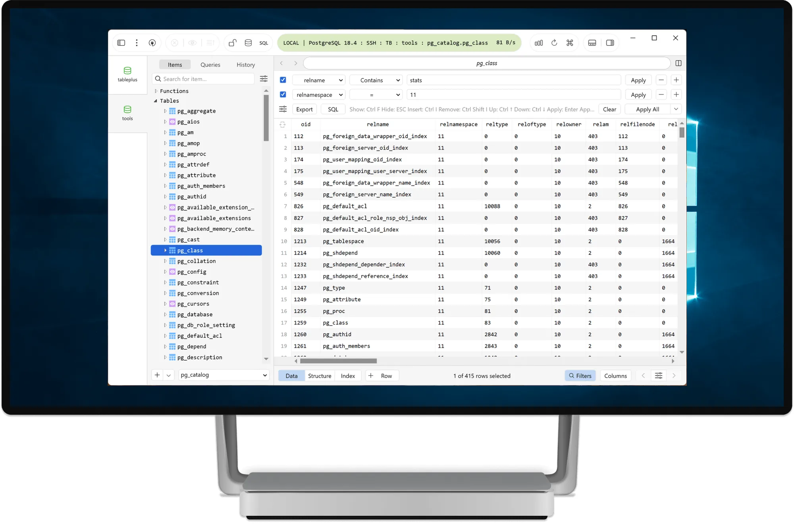Open the database selector icon
Viewport: 794px width, 532px height.
[248, 43]
